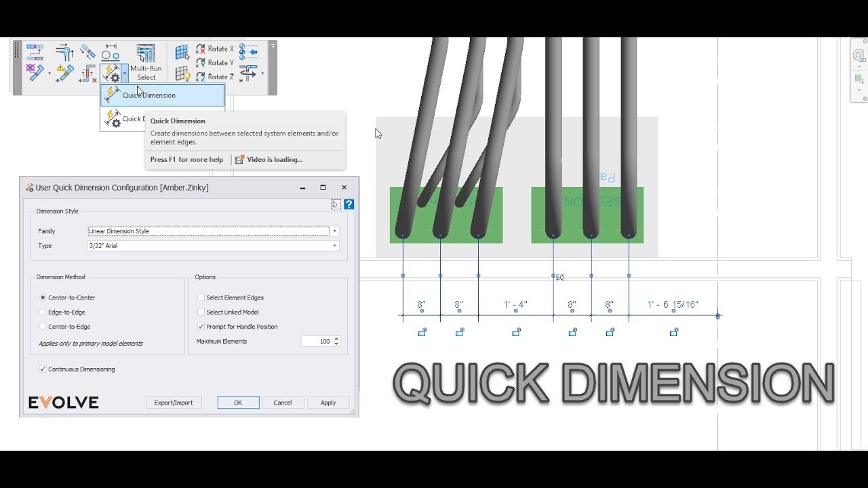Click the grid select icon with cursor
This screenshot has width=868, height=488.
click(x=182, y=52)
